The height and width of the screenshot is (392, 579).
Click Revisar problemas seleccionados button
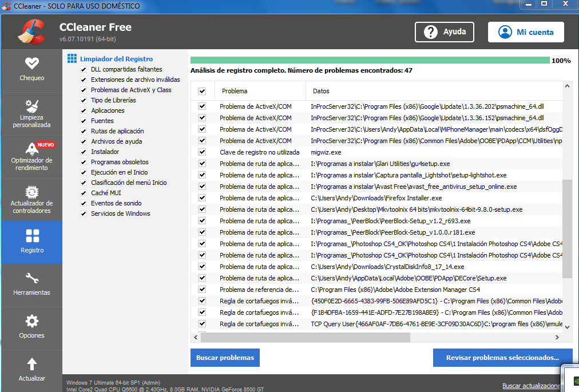tap(502, 358)
